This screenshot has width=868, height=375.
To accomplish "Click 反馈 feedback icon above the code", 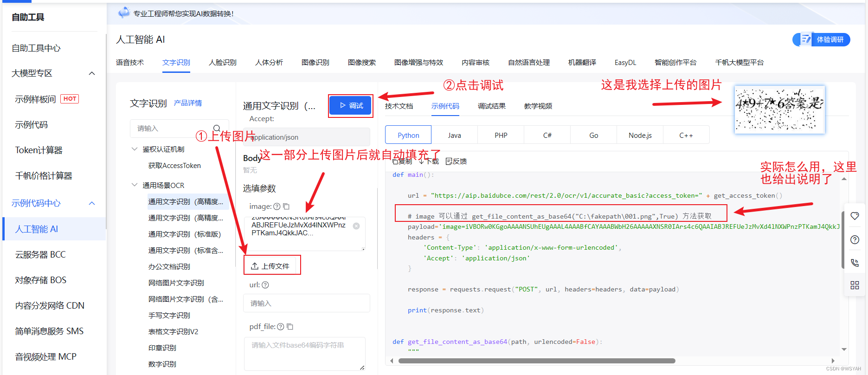I will coord(456,161).
